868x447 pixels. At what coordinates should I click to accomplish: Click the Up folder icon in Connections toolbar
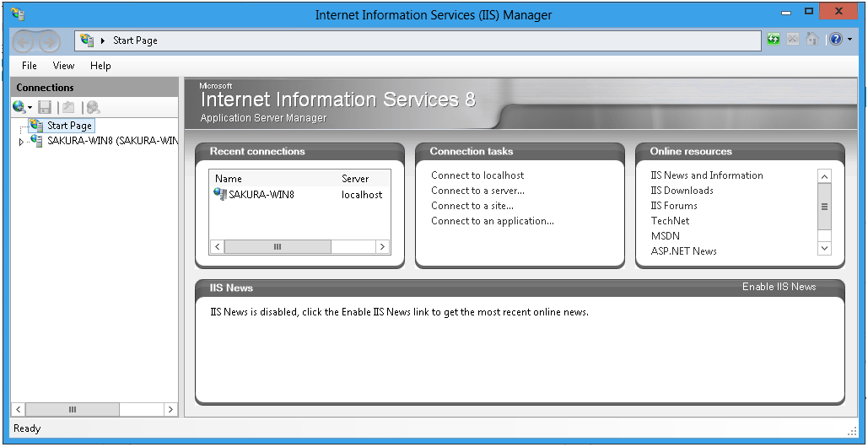pyautogui.click(x=68, y=107)
